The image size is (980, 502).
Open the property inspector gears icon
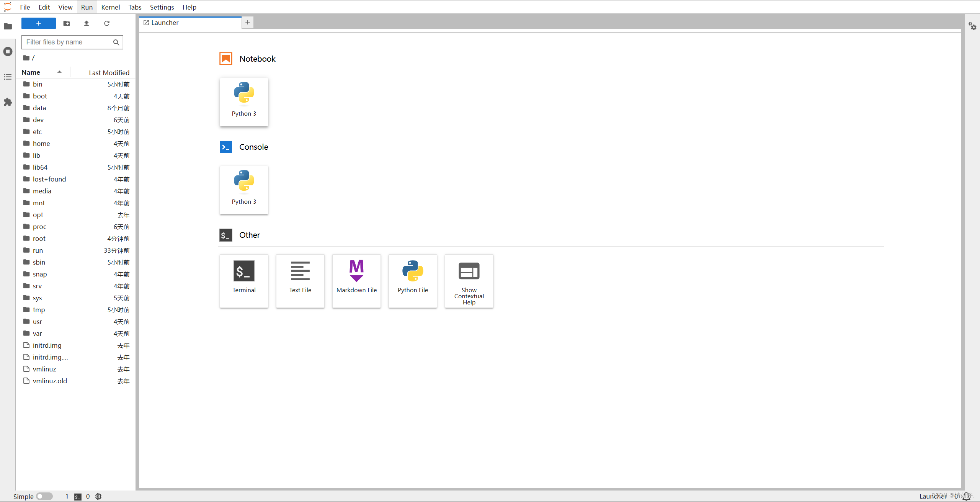click(x=972, y=26)
